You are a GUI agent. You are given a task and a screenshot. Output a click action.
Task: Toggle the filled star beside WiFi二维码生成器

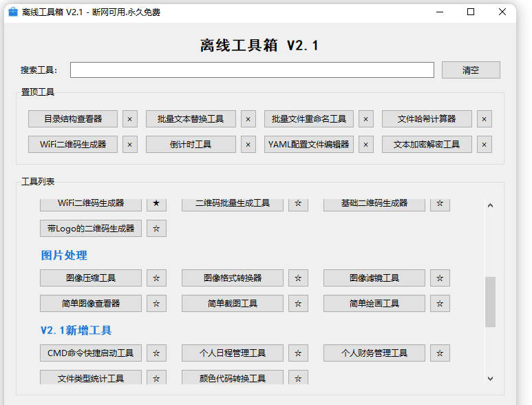coord(156,203)
